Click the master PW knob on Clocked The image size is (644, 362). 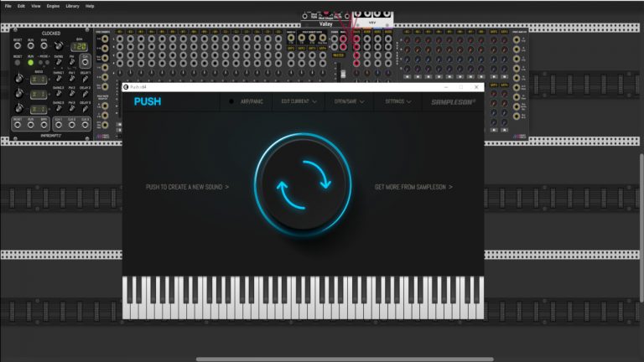point(72,62)
